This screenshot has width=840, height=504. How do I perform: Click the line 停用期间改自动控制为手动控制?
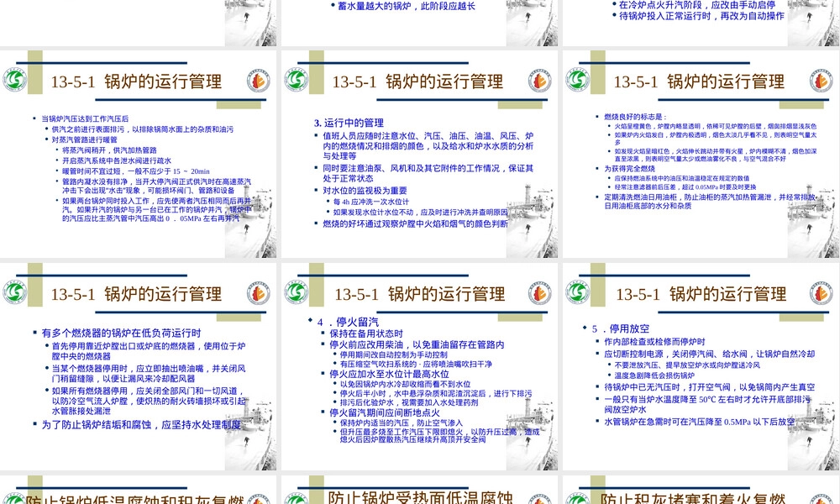pos(393,354)
